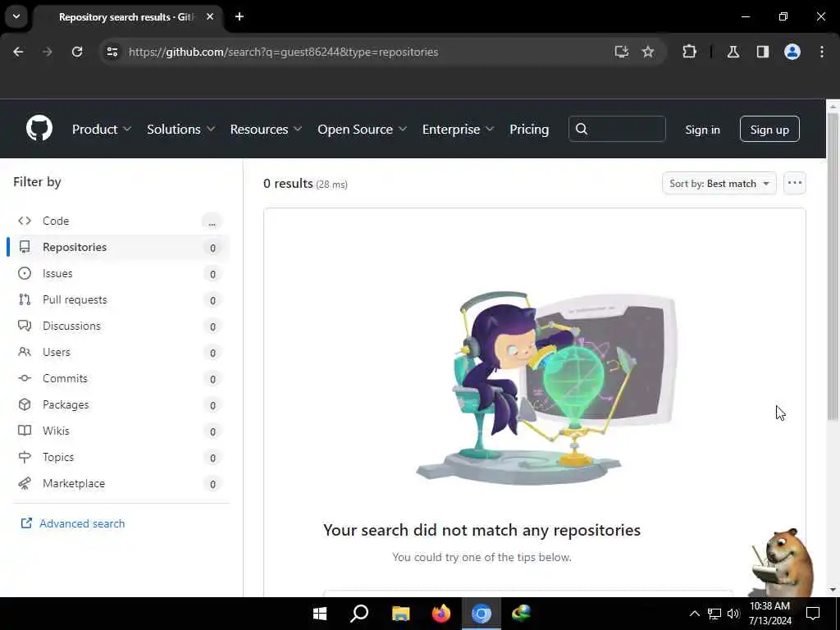Open the volume tray icon
The height and width of the screenshot is (630, 840).
pyautogui.click(x=733, y=614)
